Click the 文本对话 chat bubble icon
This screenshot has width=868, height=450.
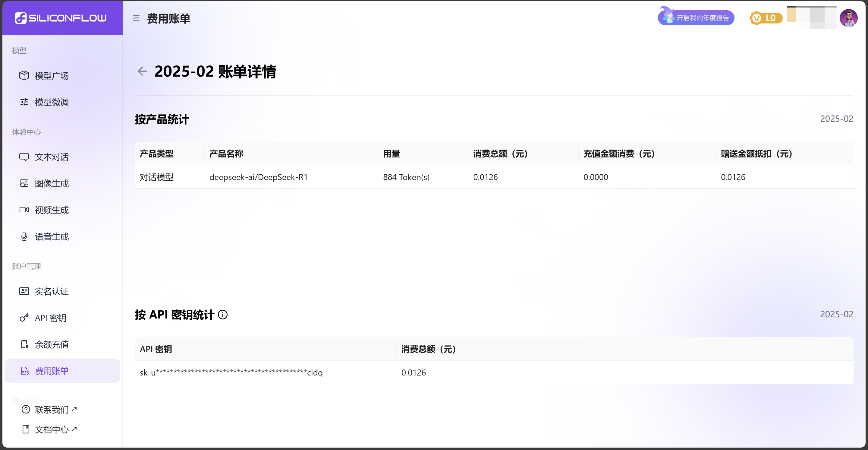coord(24,157)
